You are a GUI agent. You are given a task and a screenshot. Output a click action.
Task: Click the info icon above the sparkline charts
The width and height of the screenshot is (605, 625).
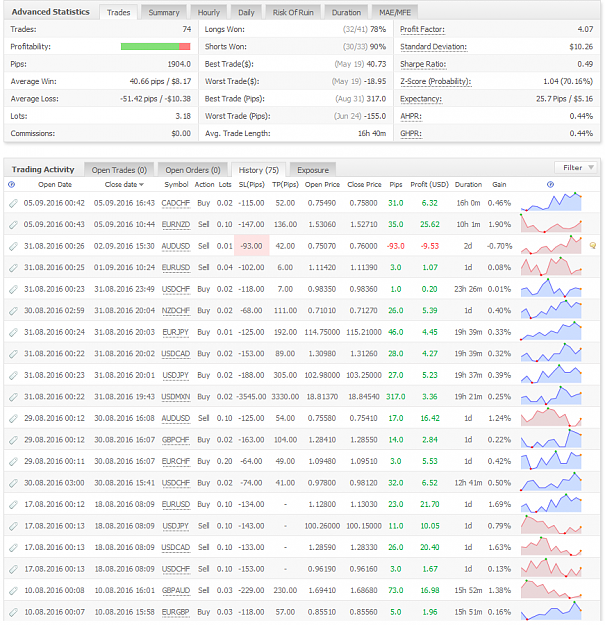click(x=550, y=185)
